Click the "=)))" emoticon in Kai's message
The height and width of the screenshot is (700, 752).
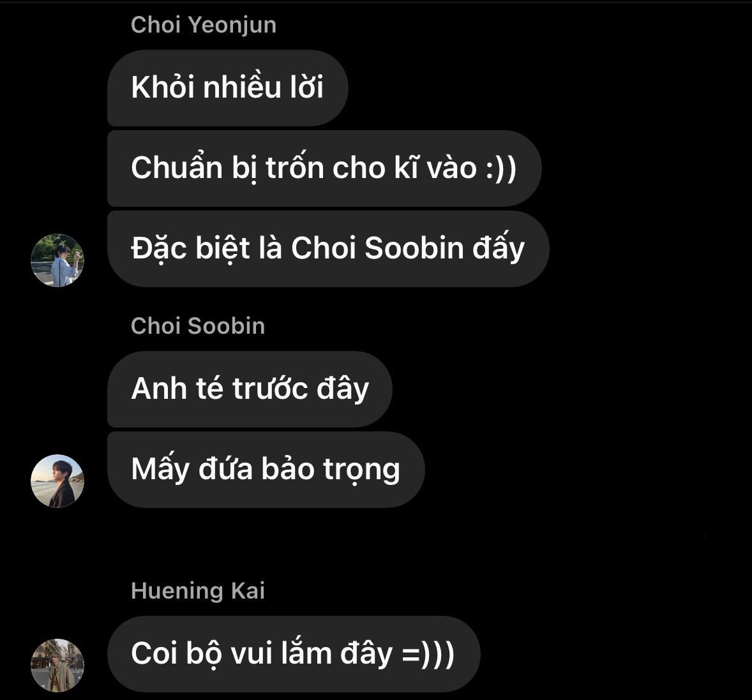point(428,654)
